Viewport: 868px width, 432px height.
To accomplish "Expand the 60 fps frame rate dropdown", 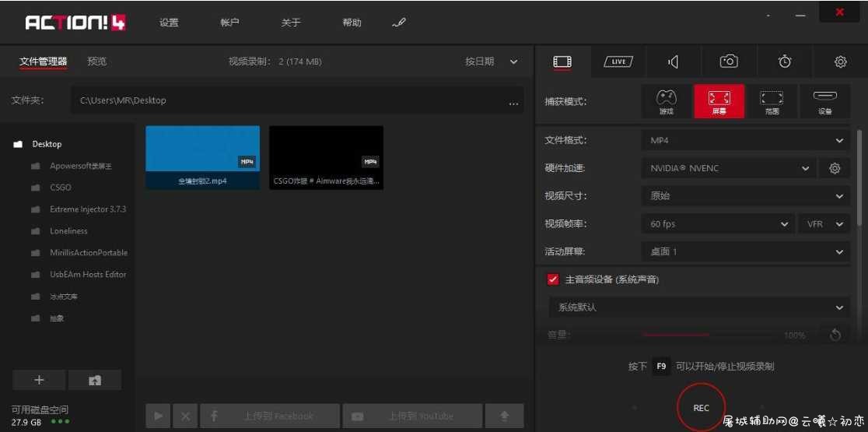I will point(719,223).
